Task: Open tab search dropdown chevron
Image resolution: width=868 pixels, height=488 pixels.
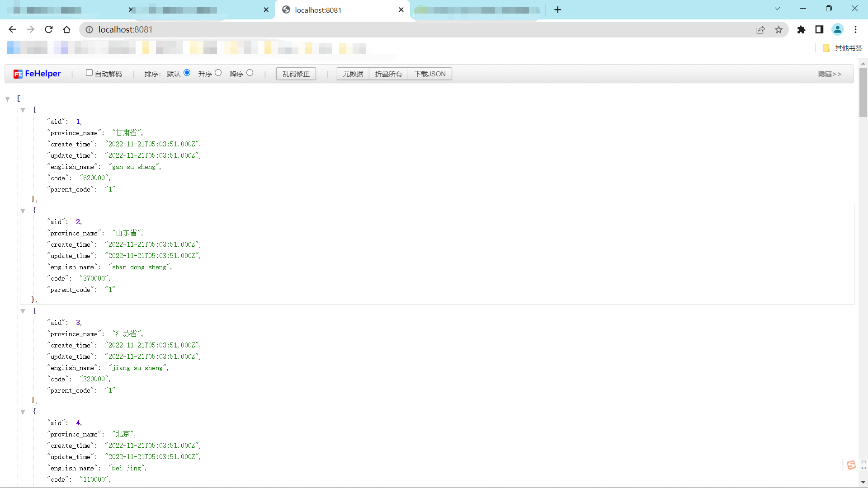Action: (x=777, y=9)
